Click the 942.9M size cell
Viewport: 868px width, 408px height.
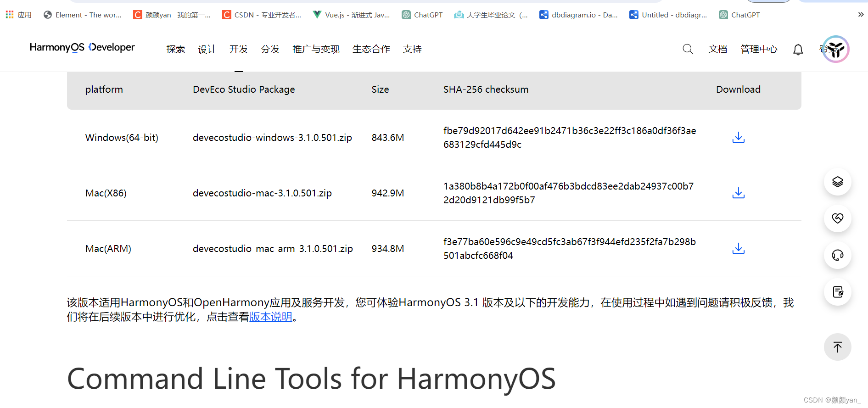[x=388, y=193]
